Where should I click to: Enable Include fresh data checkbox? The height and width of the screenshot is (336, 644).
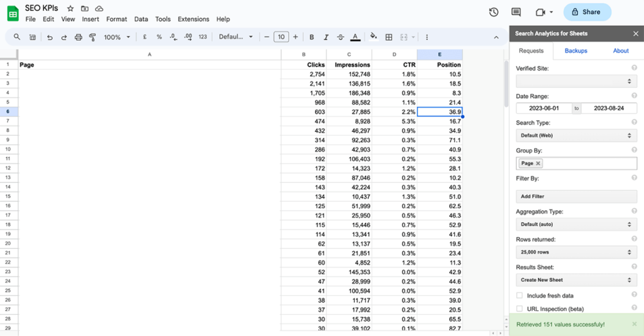click(519, 295)
